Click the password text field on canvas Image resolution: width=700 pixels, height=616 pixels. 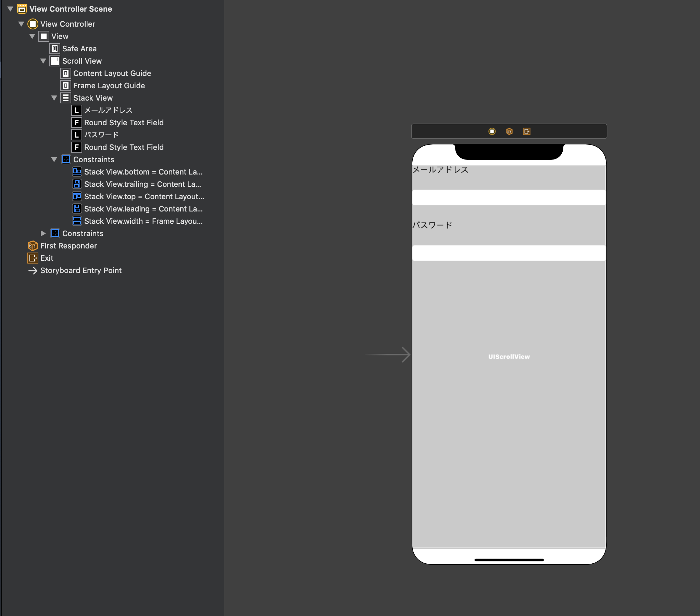509,253
